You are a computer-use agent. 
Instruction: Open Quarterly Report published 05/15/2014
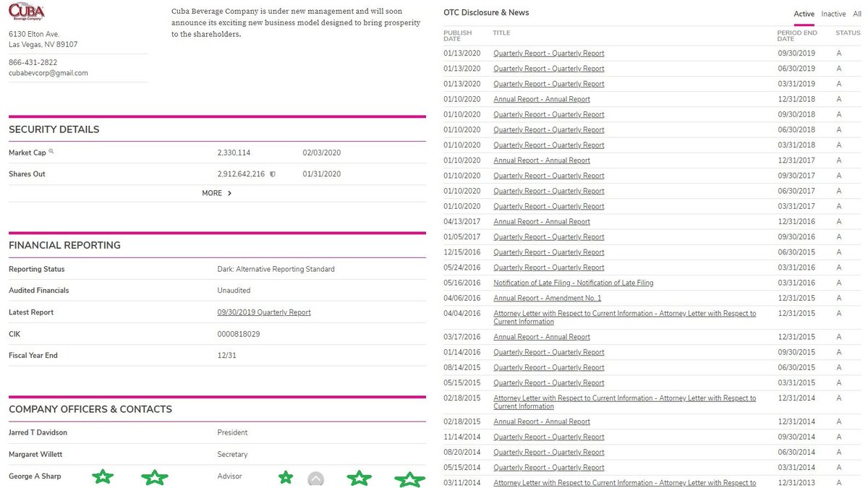coord(549,467)
